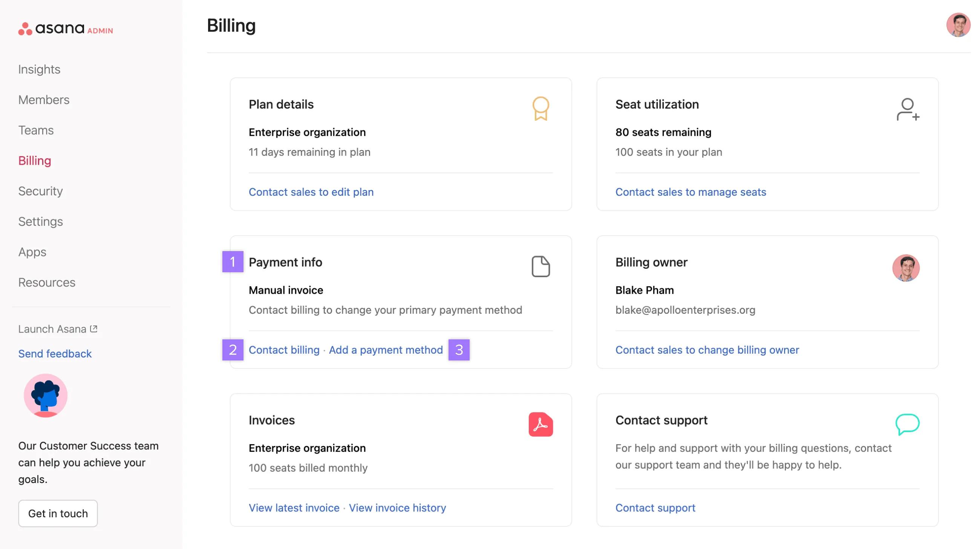The image size is (980, 549).
Task: Navigate to Resources
Action: click(46, 282)
